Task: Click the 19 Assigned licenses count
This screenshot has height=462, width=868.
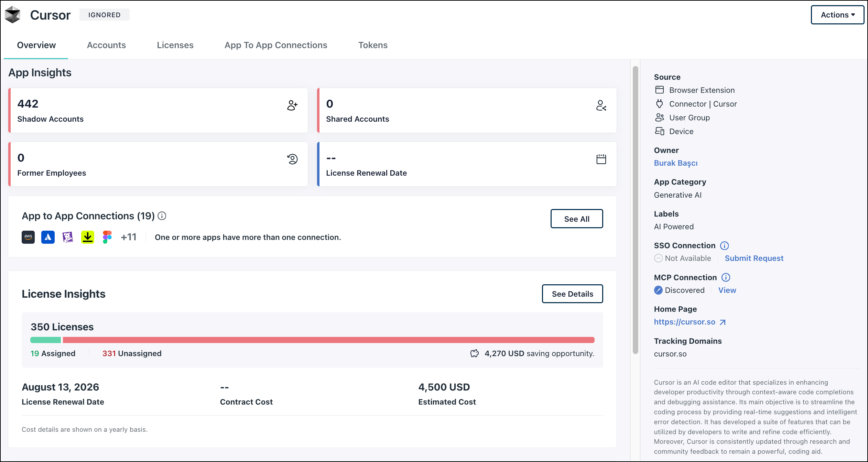Action: [x=53, y=353]
